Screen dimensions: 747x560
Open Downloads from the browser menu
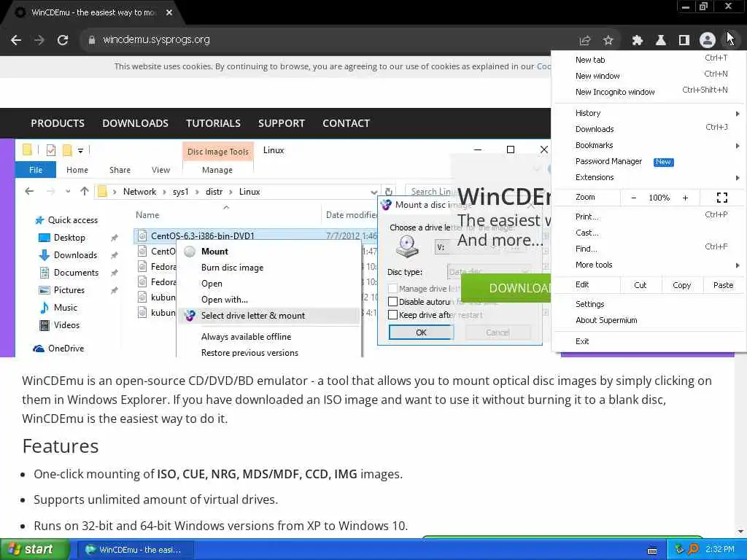(x=649, y=129)
